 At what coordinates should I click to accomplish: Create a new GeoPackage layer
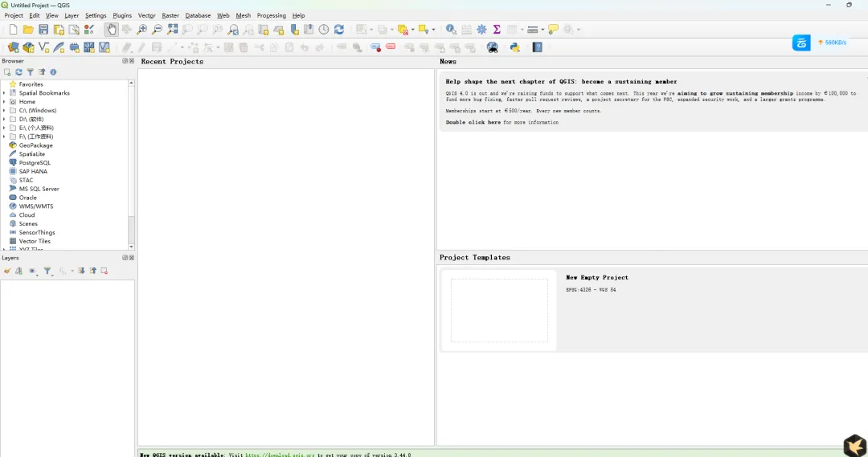click(x=28, y=47)
